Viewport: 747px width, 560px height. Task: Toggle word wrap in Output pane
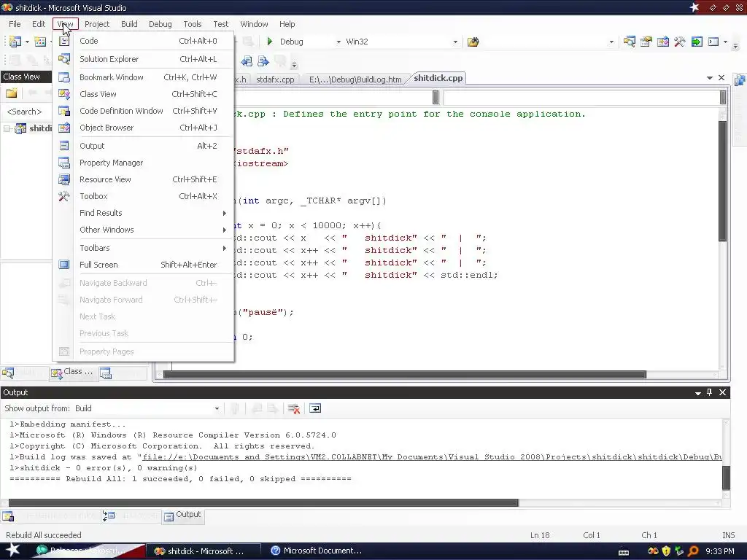point(315,408)
